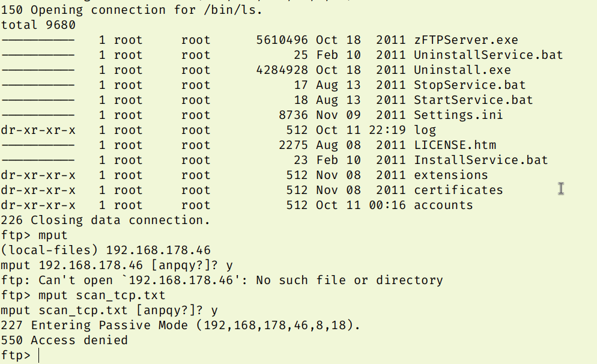Click the StartService.bat filename
This screenshot has width=597, height=364.
(473, 100)
